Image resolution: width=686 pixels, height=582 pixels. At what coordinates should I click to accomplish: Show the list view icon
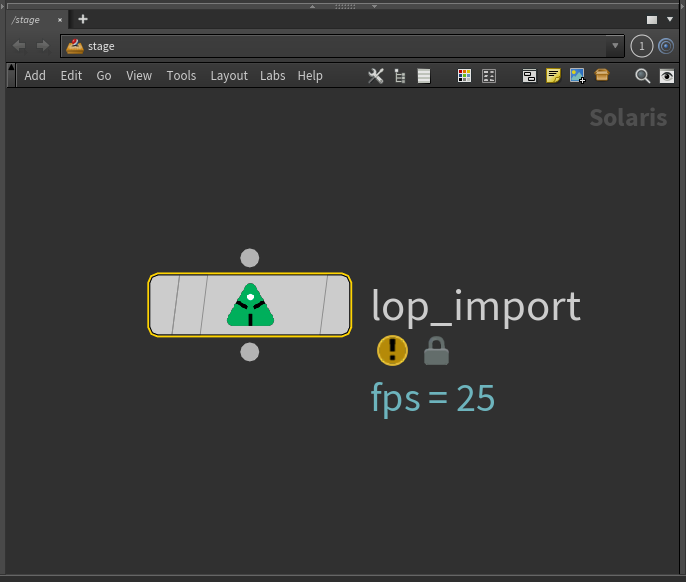424,76
